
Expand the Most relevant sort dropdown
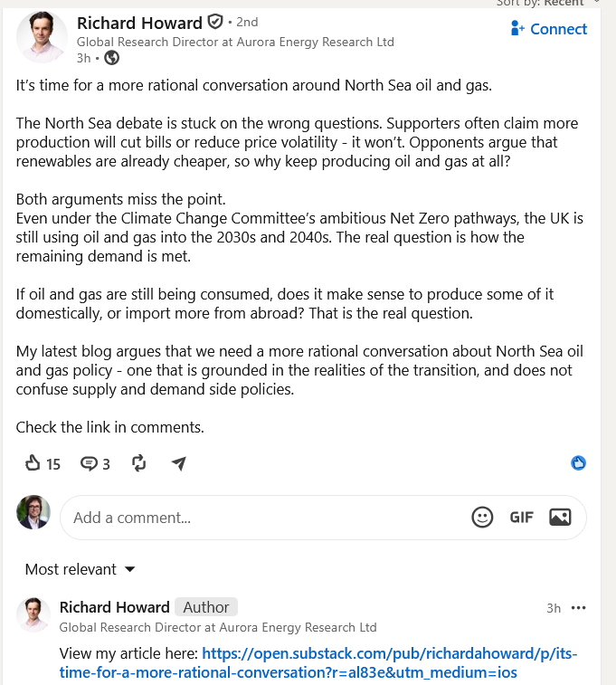[81, 569]
